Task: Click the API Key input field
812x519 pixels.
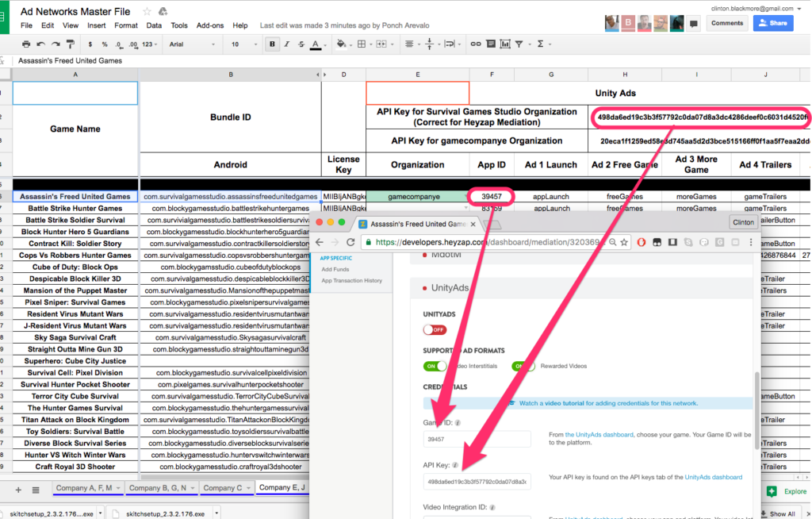Action: (477, 481)
